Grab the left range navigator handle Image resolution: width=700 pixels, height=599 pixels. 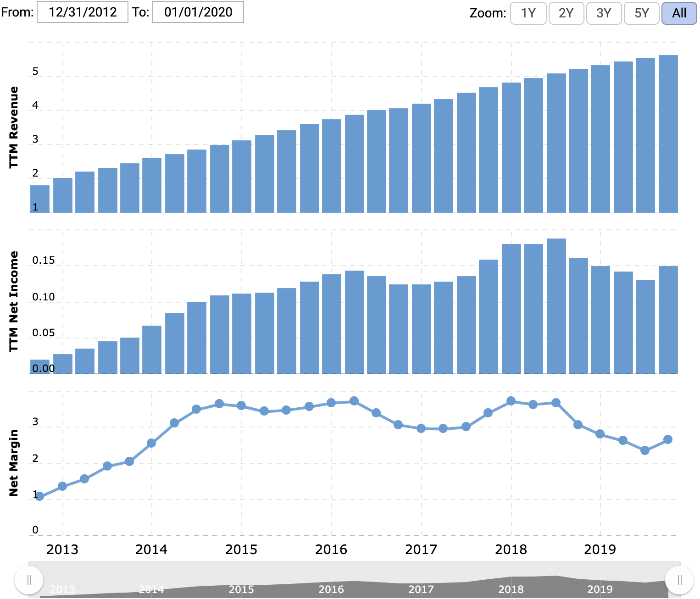[x=29, y=580]
